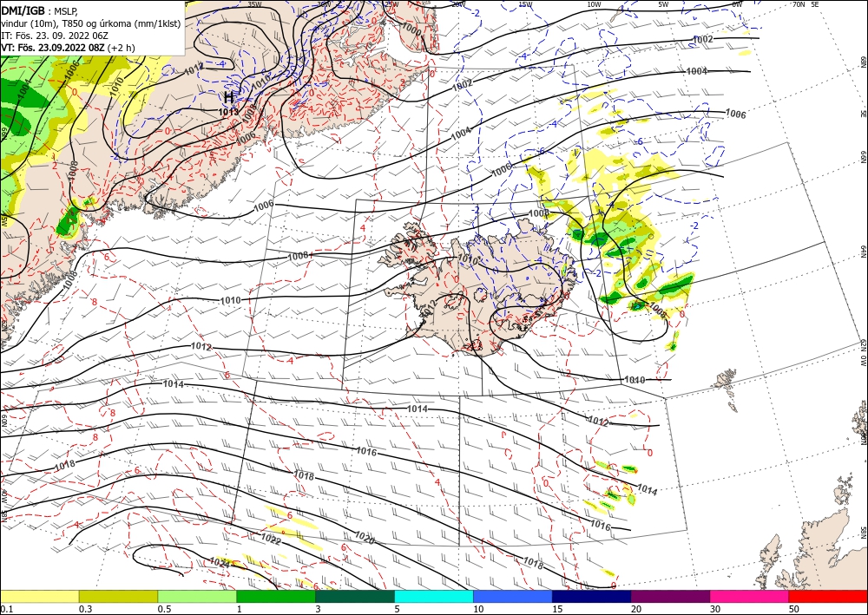Click the 25W longitude label
Screen dimensions: 868x615
click(x=391, y=3)
